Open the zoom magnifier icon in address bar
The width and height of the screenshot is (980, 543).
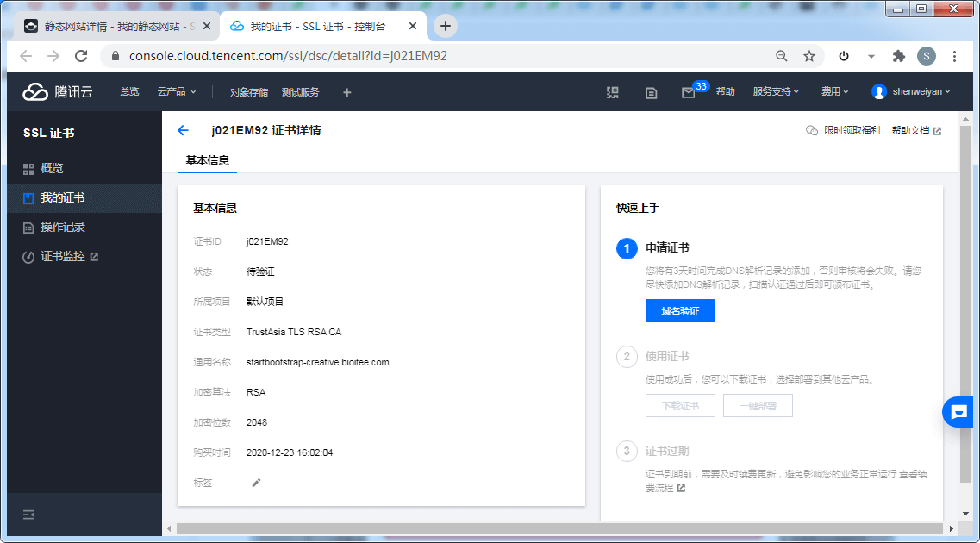click(781, 56)
